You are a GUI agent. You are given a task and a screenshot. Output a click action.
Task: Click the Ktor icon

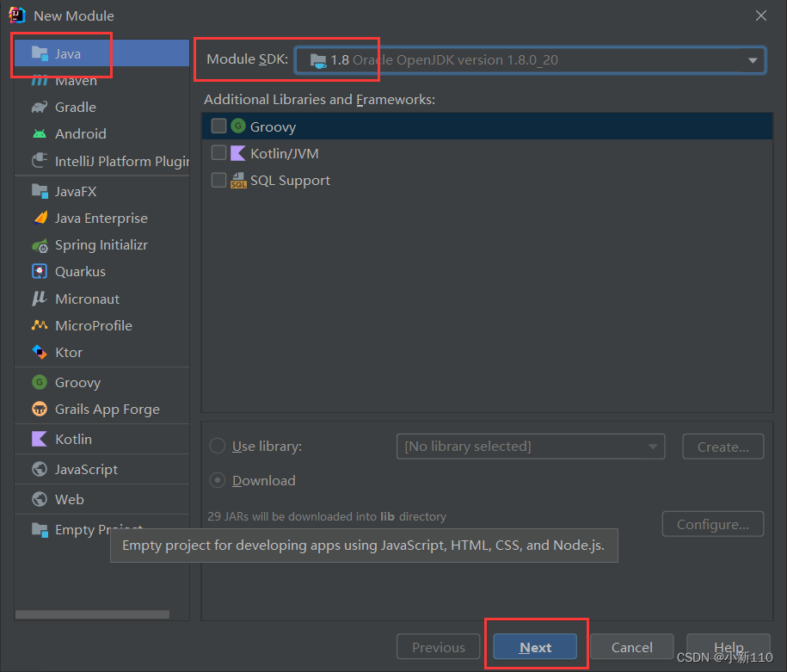coord(40,352)
